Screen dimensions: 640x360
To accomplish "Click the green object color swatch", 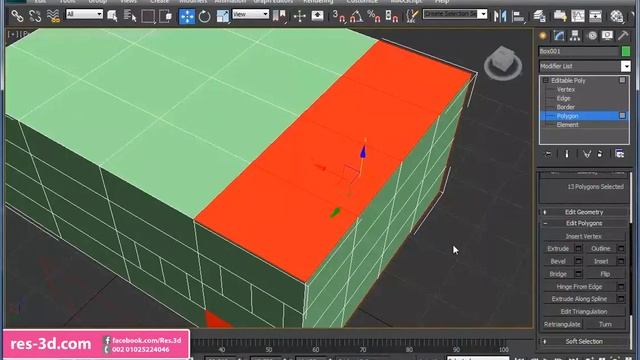I will pos(626,51).
